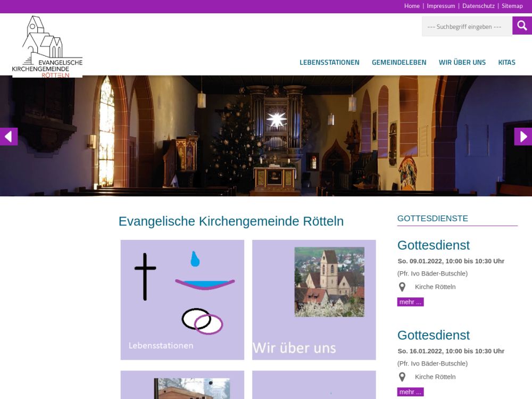Click the Evangelische Kirchengemeinde Rötteln logo

47,47
